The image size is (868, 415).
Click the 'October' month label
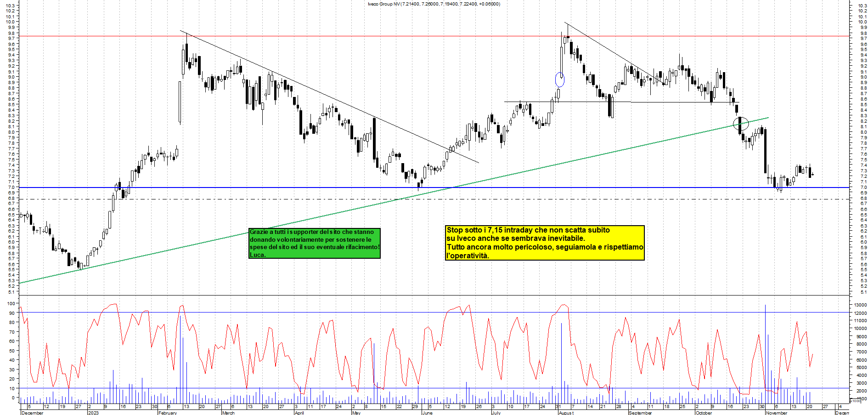point(704,413)
